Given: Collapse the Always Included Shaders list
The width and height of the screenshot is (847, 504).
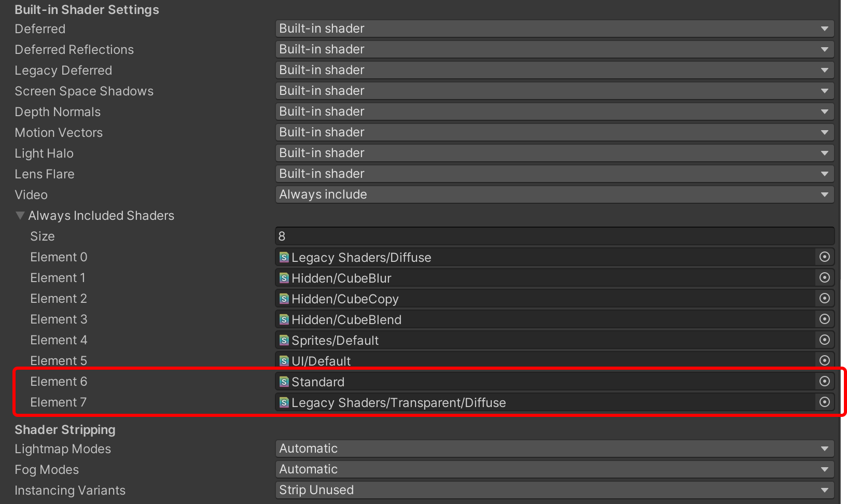Looking at the screenshot, I should 20,215.
